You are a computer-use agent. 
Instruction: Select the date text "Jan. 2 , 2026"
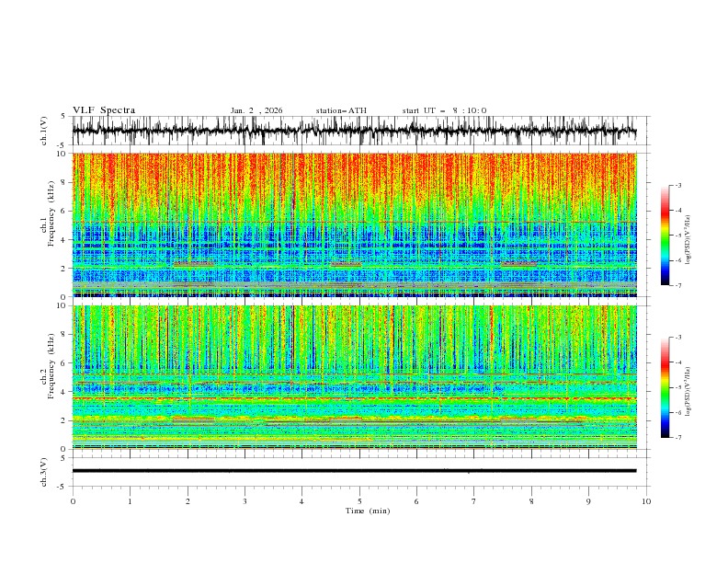click(x=256, y=110)
